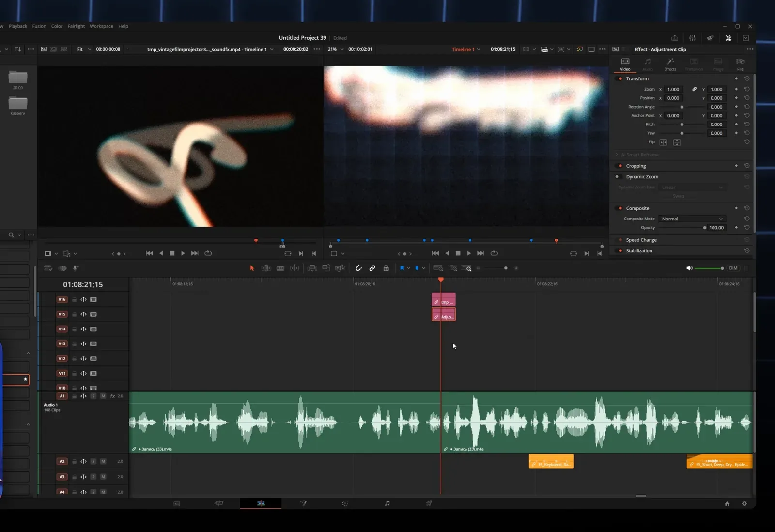Adjust the green monitor volume slider
Viewport: 775px width, 532px height.
709,268
